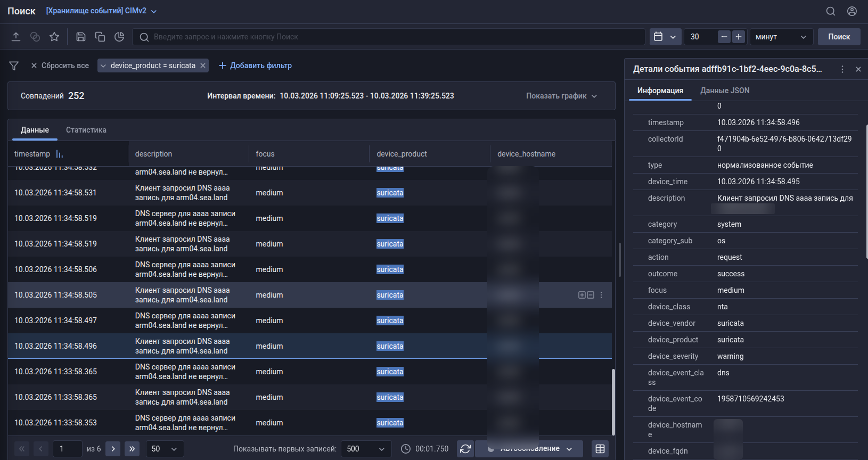The image size is (868, 460).
Task: Add query to favorites with star icon
Action: pyautogui.click(x=54, y=37)
